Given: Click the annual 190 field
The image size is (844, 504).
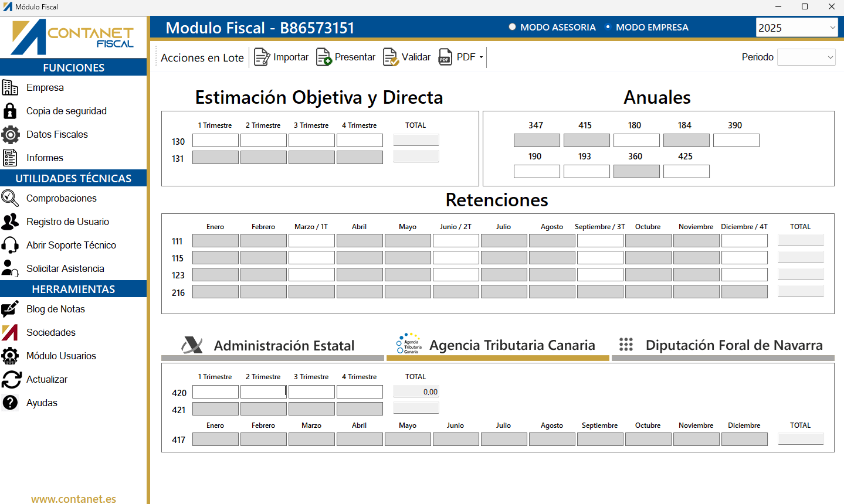Looking at the screenshot, I should coord(537,172).
